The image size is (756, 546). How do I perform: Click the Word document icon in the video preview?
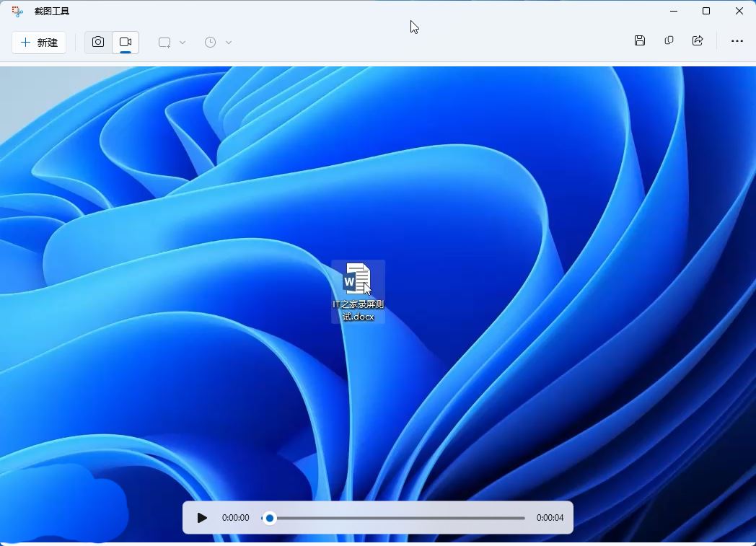[x=357, y=279]
